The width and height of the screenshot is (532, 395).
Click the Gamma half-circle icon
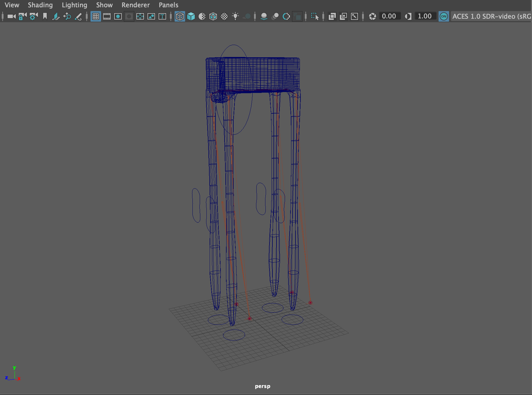pyautogui.click(x=408, y=16)
